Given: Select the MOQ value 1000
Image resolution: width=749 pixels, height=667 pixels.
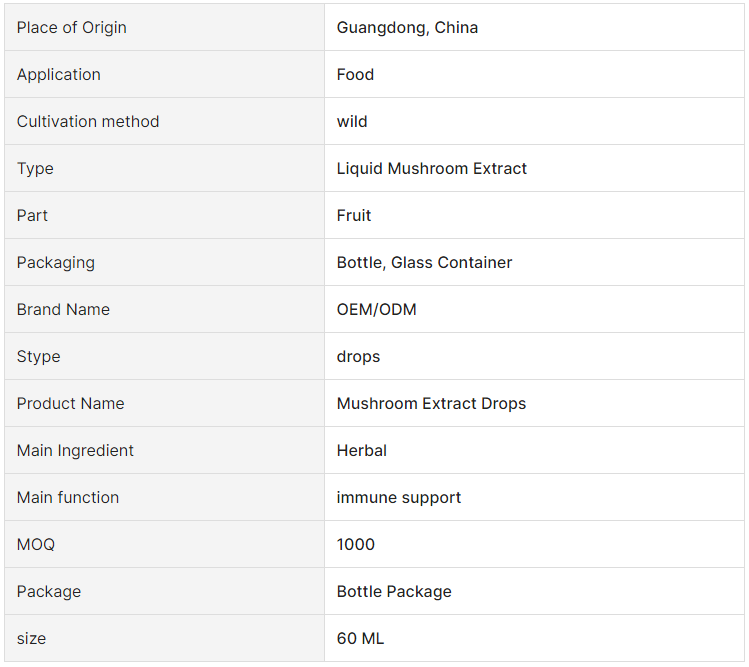Looking at the screenshot, I should click(x=355, y=544).
